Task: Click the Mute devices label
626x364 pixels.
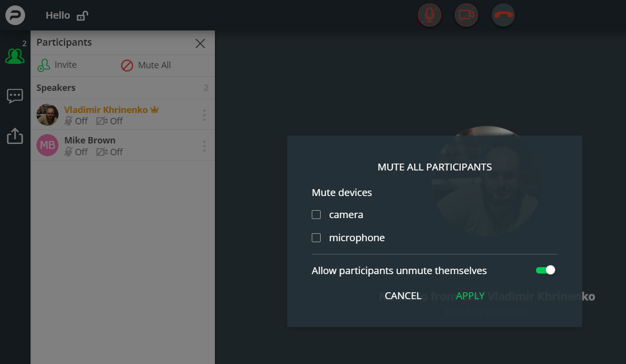Action: click(342, 193)
